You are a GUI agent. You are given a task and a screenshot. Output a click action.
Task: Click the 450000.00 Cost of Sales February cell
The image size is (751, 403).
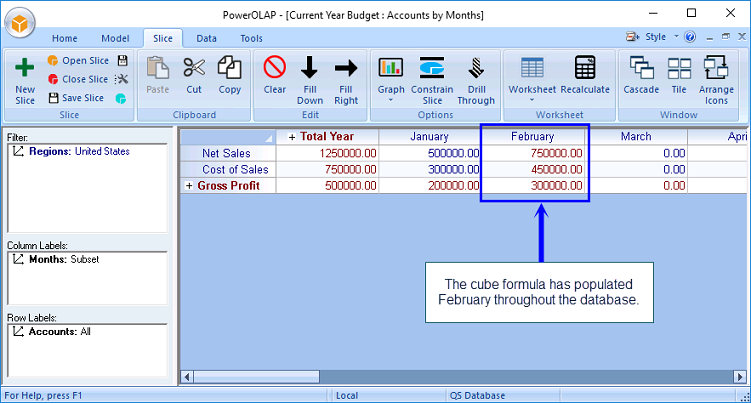(x=533, y=170)
